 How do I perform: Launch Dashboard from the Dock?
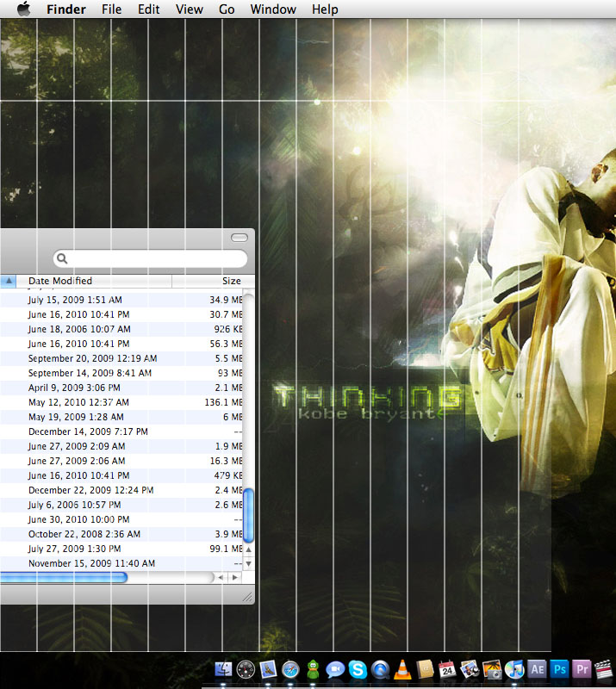pos(246,670)
